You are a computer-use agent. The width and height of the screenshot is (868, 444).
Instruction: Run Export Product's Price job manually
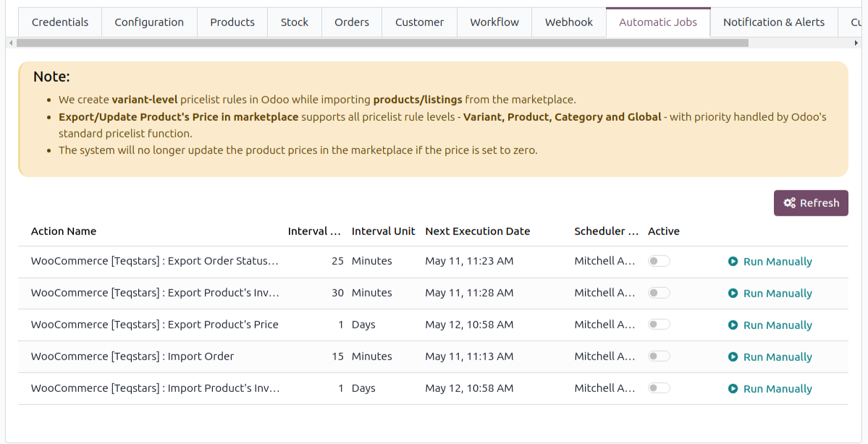[x=770, y=325]
